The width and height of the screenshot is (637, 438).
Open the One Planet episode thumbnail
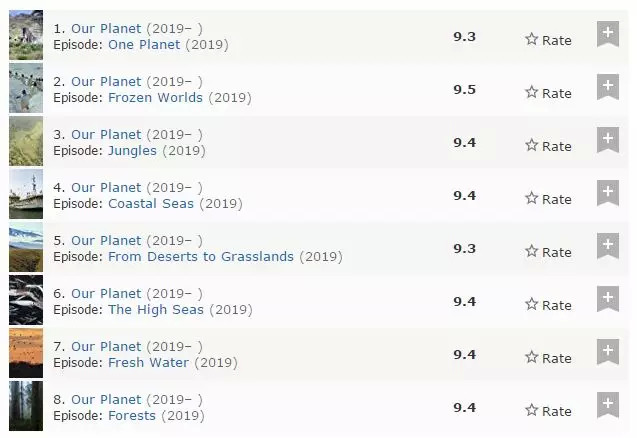(x=26, y=36)
